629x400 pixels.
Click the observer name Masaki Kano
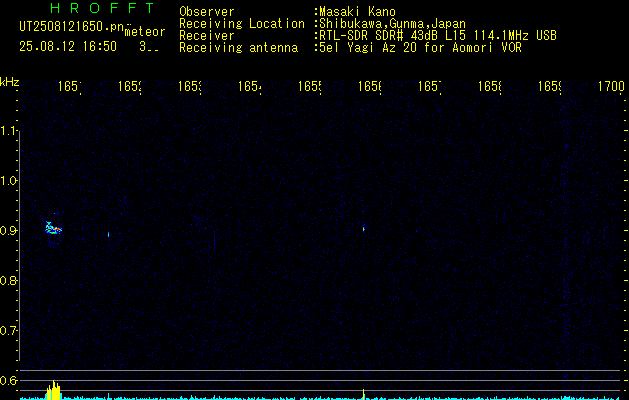click(x=357, y=12)
